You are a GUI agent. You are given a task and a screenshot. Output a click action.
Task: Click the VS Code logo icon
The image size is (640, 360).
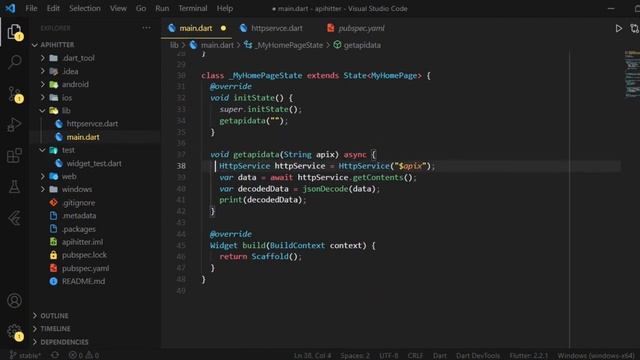coord(10,8)
